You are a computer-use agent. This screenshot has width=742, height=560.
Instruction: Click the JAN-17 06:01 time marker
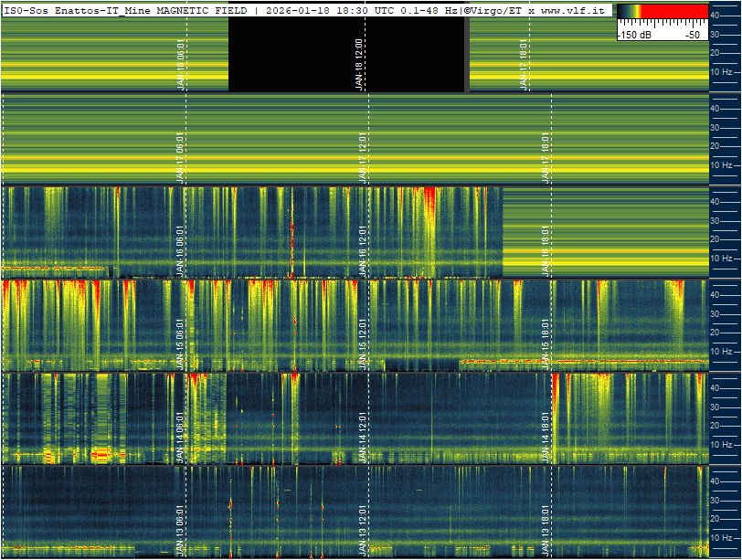pos(180,157)
